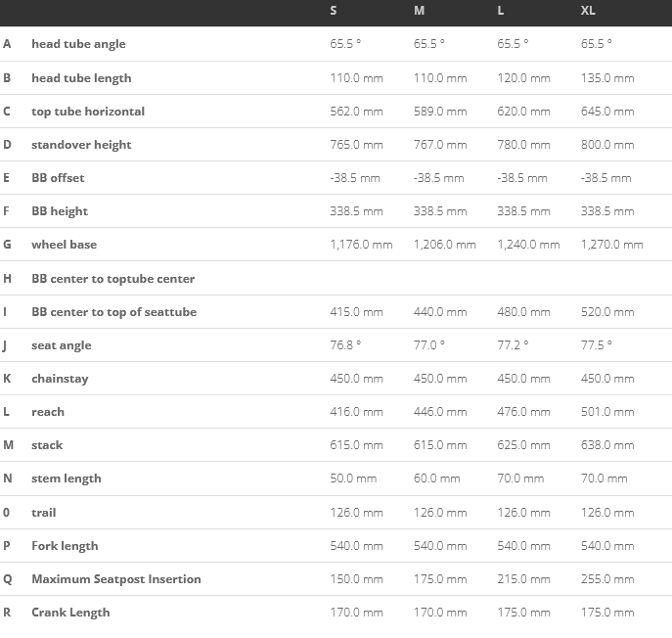Click the 1,176.0 mm wheel base value

361,245
